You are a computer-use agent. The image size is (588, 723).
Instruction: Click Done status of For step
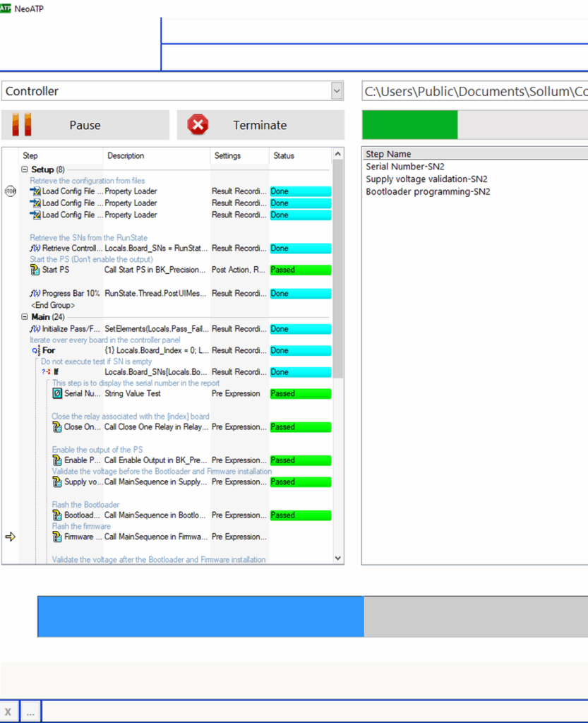coord(301,350)
